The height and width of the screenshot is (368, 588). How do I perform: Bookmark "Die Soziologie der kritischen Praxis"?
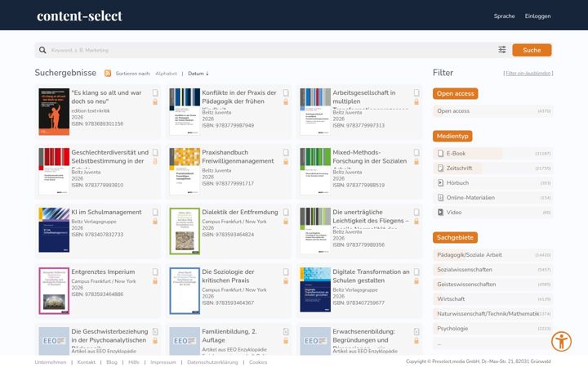[x=286, y=272]
